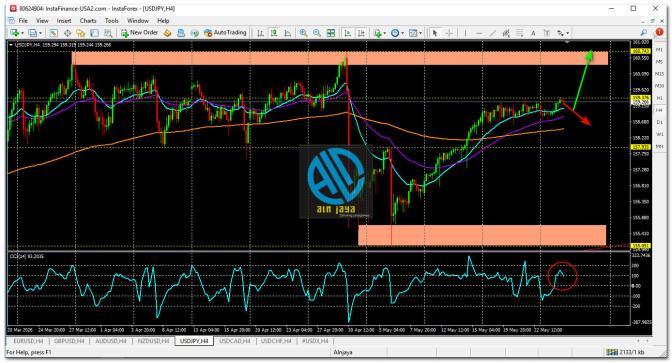Open the Window menu
The height and width of the screenshot is (363, 672).
pos(138,21)
